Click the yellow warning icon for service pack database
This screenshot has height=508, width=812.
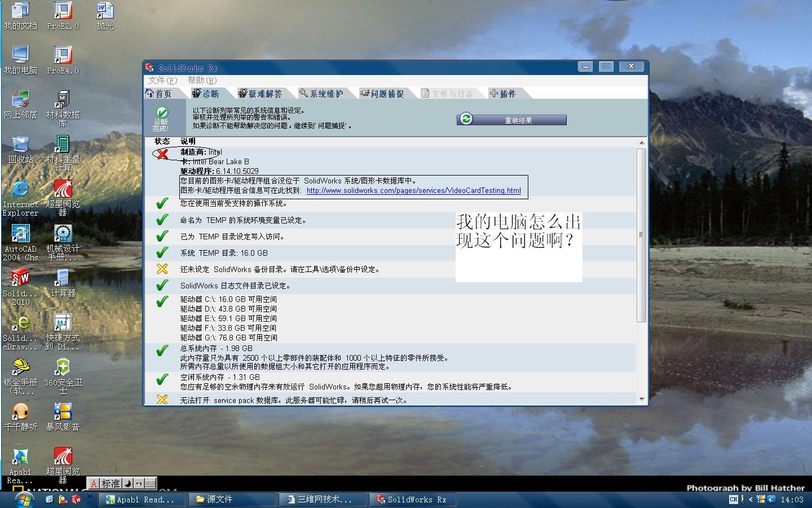[x=162, y=400]
